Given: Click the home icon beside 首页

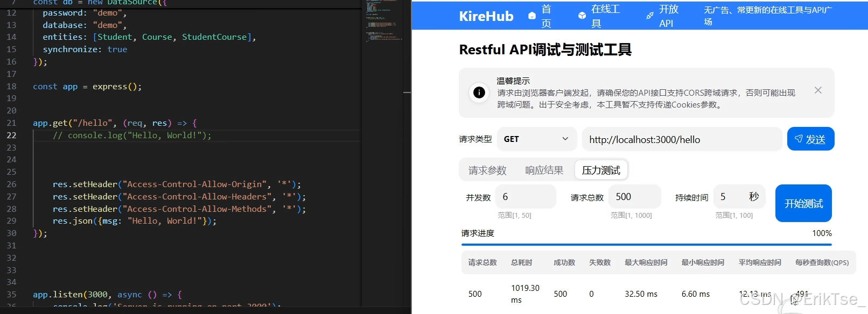Looking at the screenshot, I should [532, 16].
